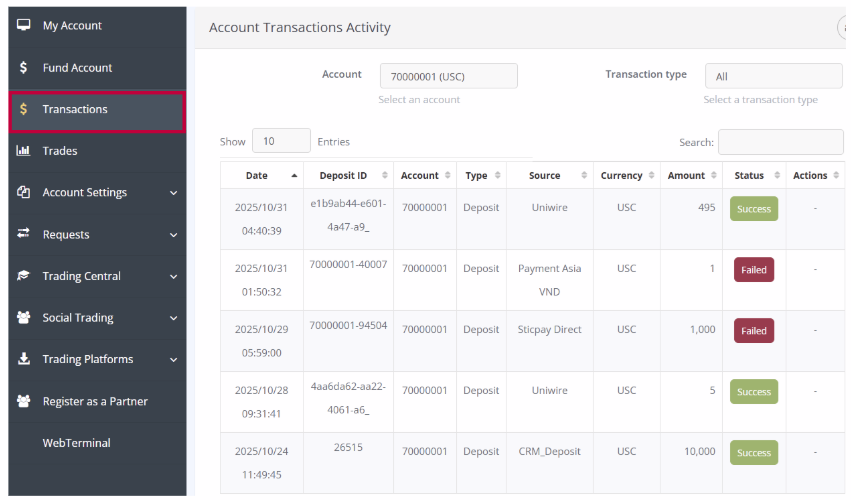
Task: Click the Fund Account dollar icon
Action: pyautogui.click(x=23, y=68)
